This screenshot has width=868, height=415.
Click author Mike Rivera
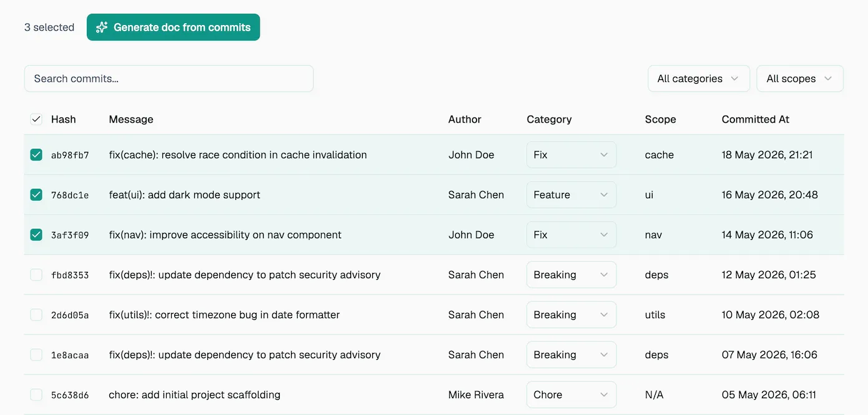(476, 395)
